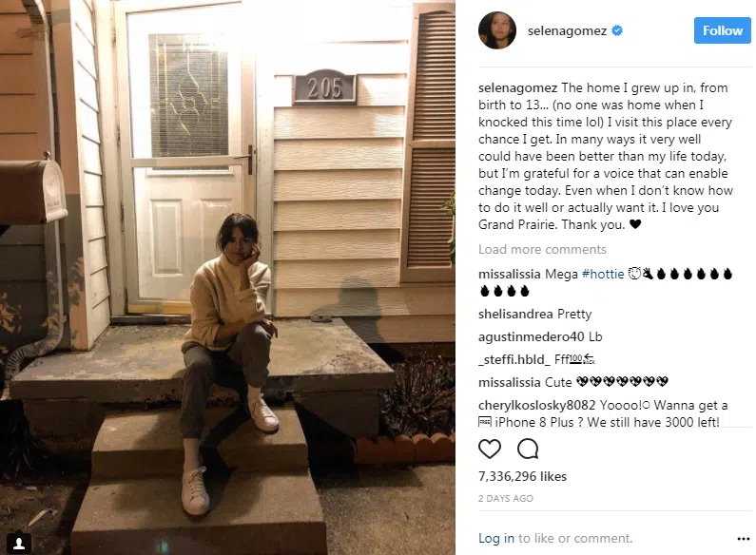The height and width of the screenshot is (555, 756).
Task: Open selenagomez username in caption
Action: click(517, 87)
